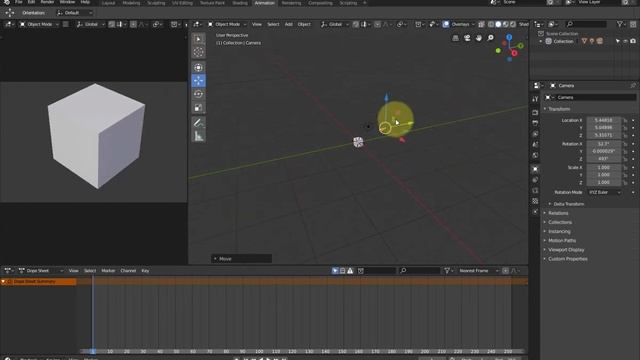Select the Select Box tool
Screen dimensions: 640x360
198,39
